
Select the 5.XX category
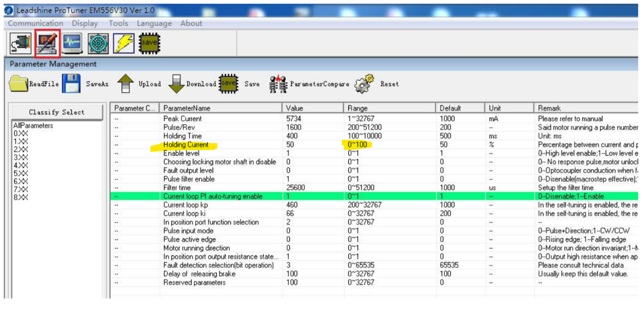[x=21, y=173]
